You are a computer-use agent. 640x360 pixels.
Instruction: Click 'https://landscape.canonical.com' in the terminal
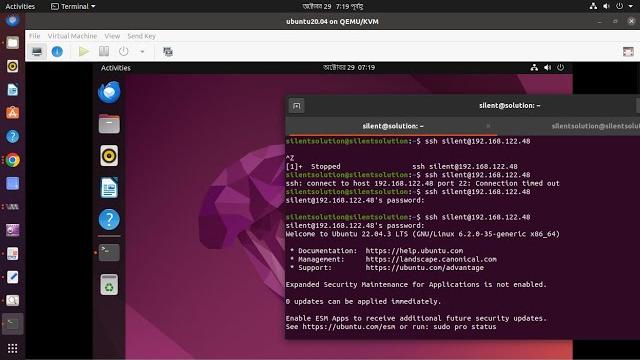[431, 259]
